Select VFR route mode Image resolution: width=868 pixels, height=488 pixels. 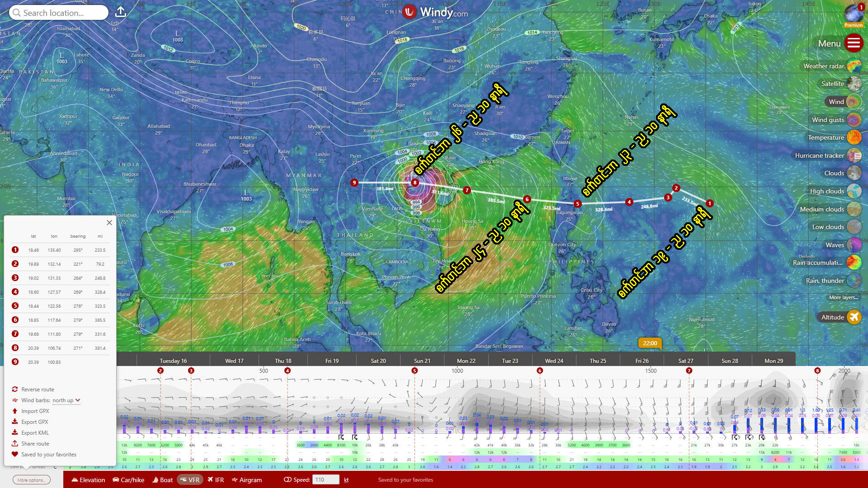(189, 480)
